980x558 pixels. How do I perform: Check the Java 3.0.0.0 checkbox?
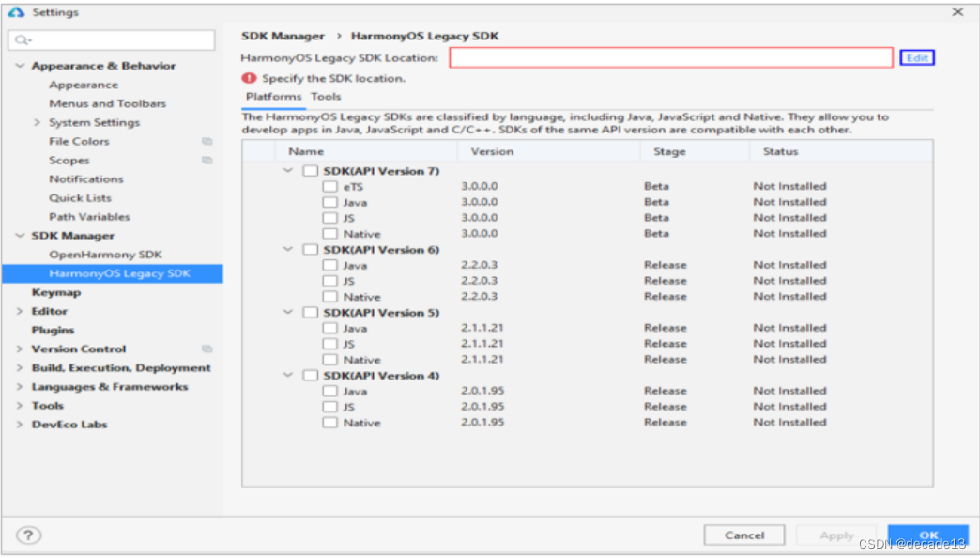330,202
